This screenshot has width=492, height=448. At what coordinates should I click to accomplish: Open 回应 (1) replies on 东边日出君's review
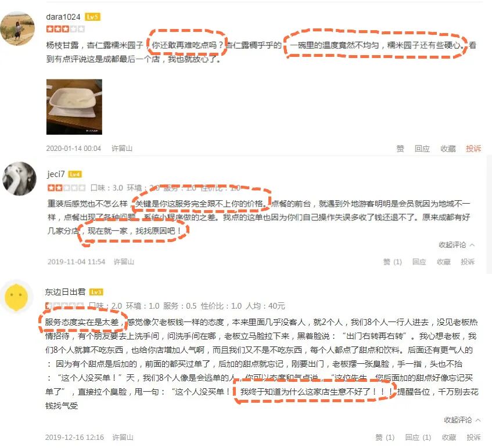(x=418, y=438)
